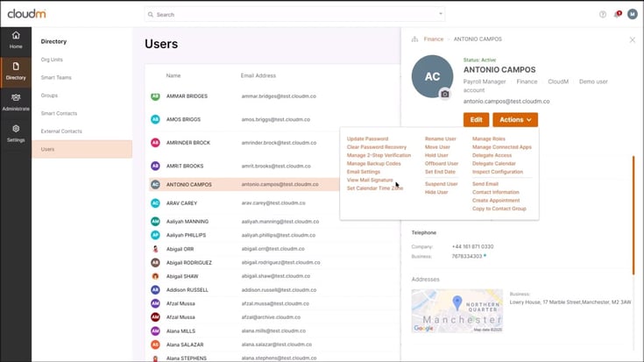Open the profile avatar M menu
This screenshot has width=644, height=362.
633,14
